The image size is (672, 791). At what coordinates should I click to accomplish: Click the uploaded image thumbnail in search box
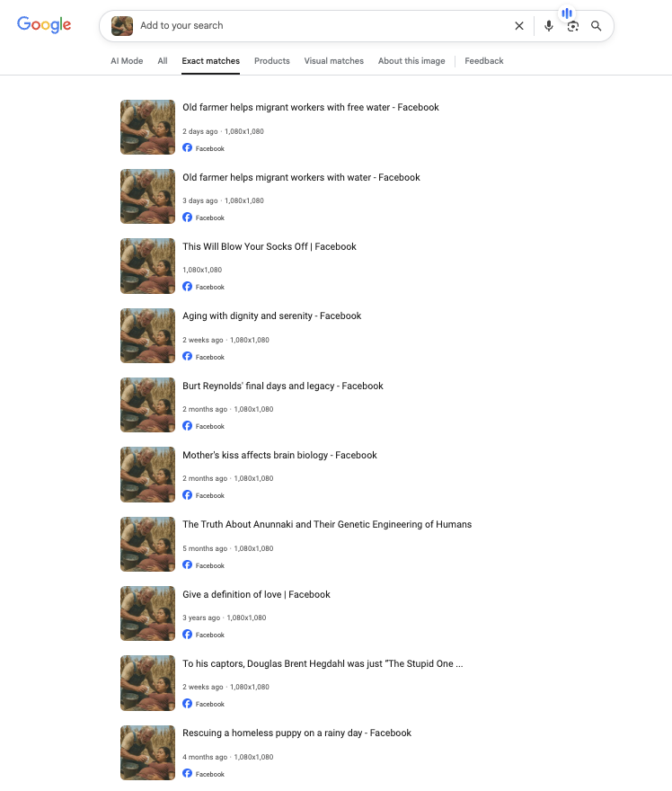(x=122, y=26)
